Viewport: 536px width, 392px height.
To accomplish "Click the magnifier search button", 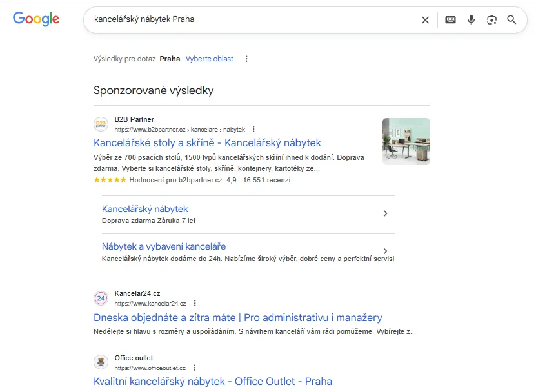I will point(511,20).
